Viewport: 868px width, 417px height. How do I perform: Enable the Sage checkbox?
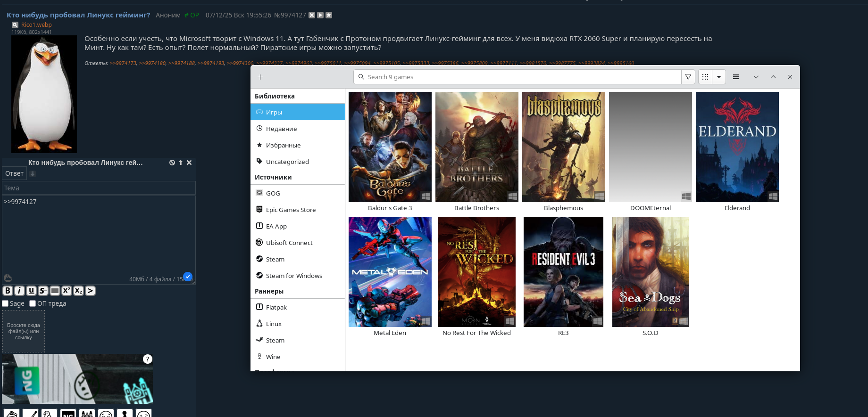[x=5, y=303]
